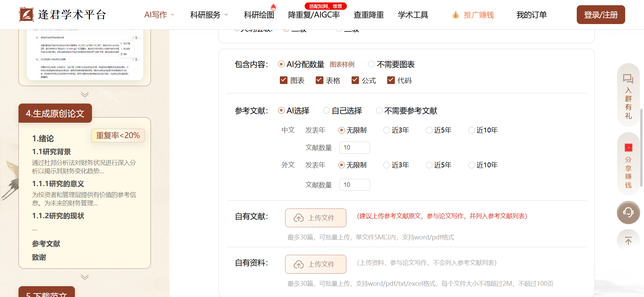Click the 外文 文献数量 input field
Image resolution: width=644 pixels, height=297 pixels.
point(355,185)
